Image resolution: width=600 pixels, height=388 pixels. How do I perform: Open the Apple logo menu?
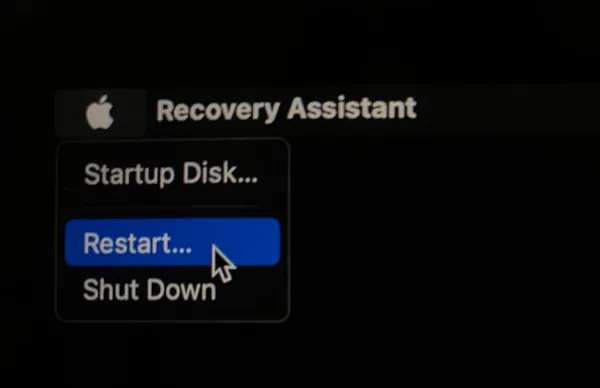[x=99, y=112]
